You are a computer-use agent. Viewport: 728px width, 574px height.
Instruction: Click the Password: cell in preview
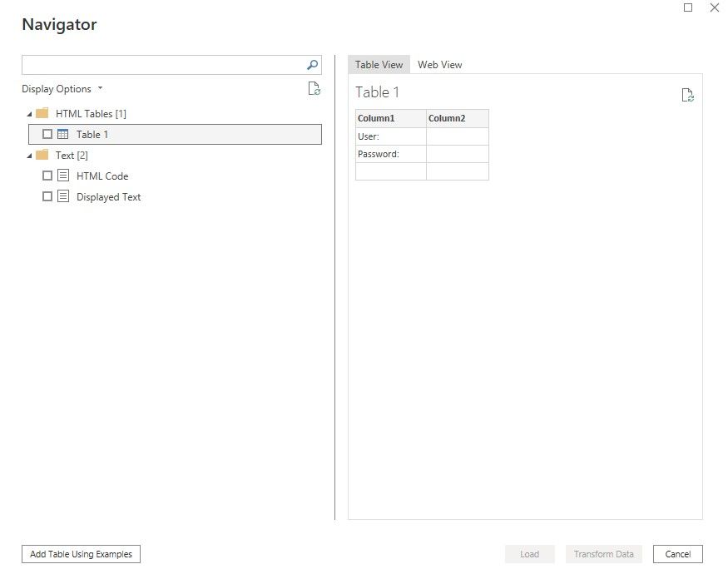coord(390,154)
